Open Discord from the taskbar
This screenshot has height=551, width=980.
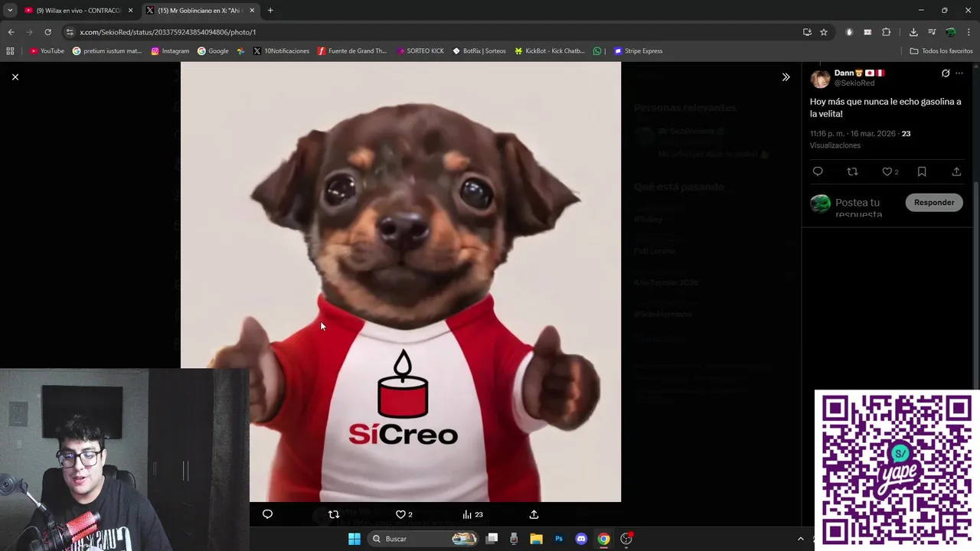coord(581,539)
